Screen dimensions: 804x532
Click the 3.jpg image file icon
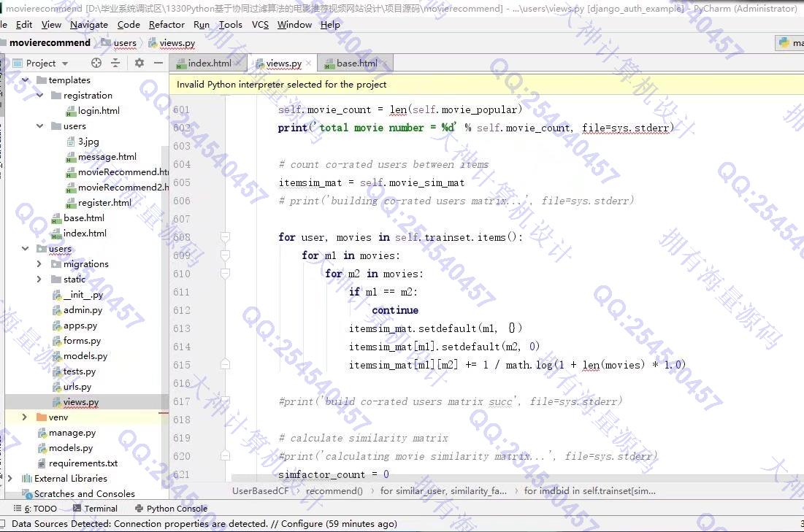point(71,142)
